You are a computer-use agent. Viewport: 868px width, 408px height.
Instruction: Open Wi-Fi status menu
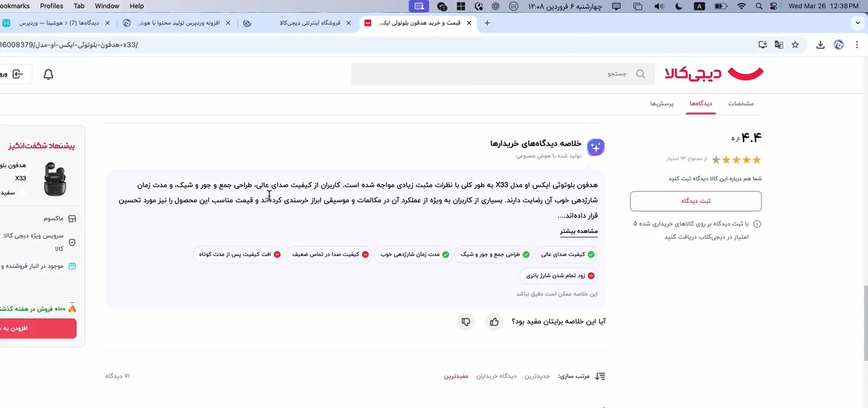click(x=741, y=6)
